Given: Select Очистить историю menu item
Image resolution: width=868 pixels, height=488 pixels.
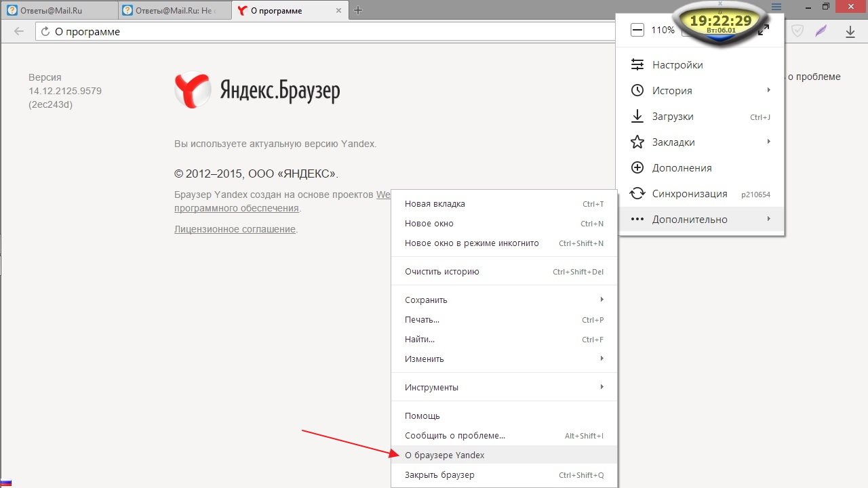Looking at the screenshot, I should pyautogui.click(x=505, y=272).
